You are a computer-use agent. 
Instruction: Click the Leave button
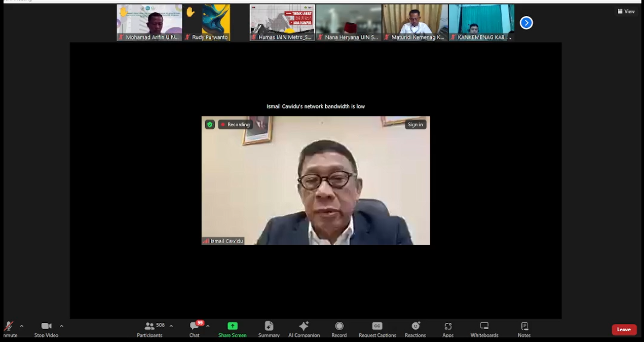click(x=624, y=329)
